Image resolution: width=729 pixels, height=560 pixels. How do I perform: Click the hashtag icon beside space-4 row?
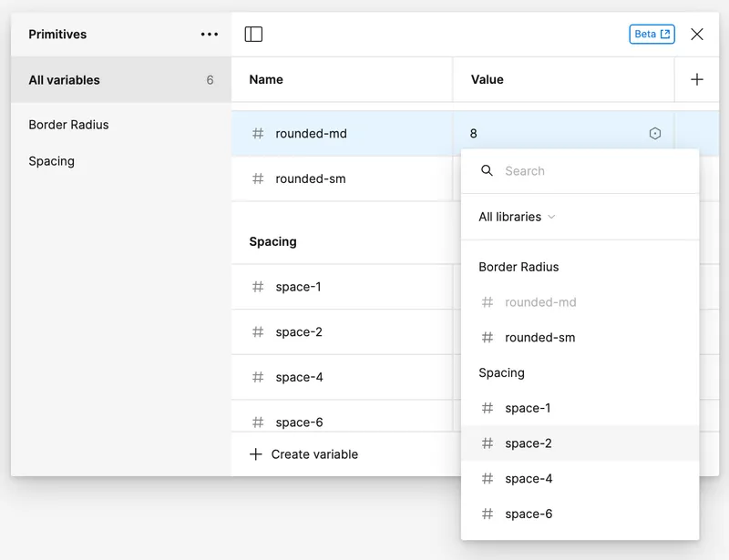(257, 377)
